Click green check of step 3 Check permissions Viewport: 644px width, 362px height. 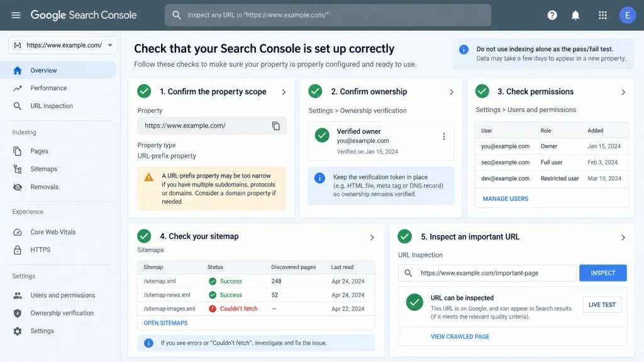pyautogui.click(x=482, y=91)
